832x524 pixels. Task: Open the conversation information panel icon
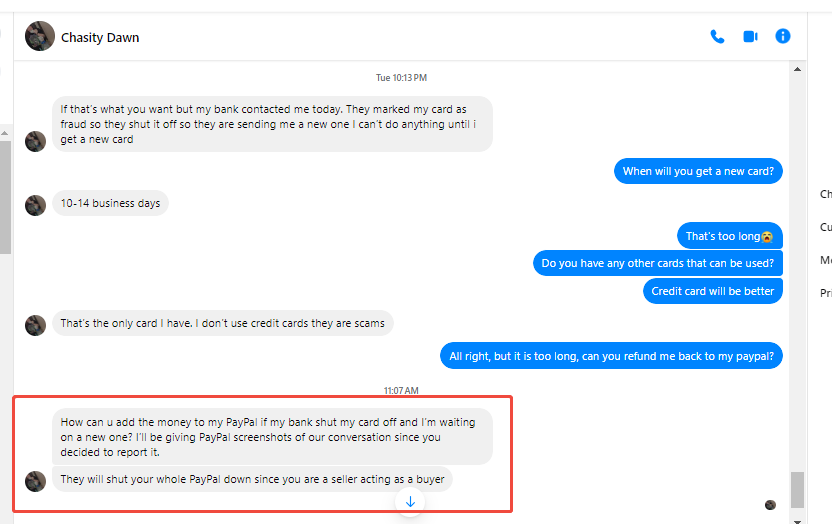[x=783, y=36]
